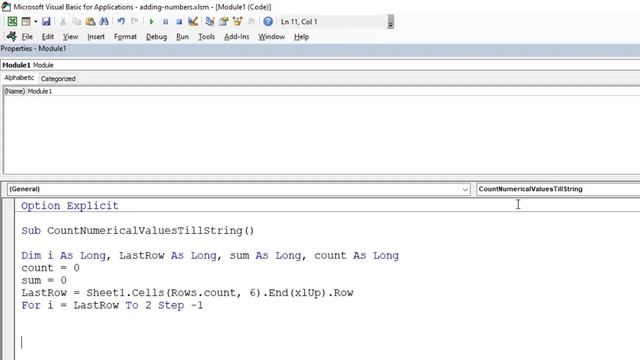The image size is (640, 360).
Task: Select the (Name) property row label
Action: point(15,91)
